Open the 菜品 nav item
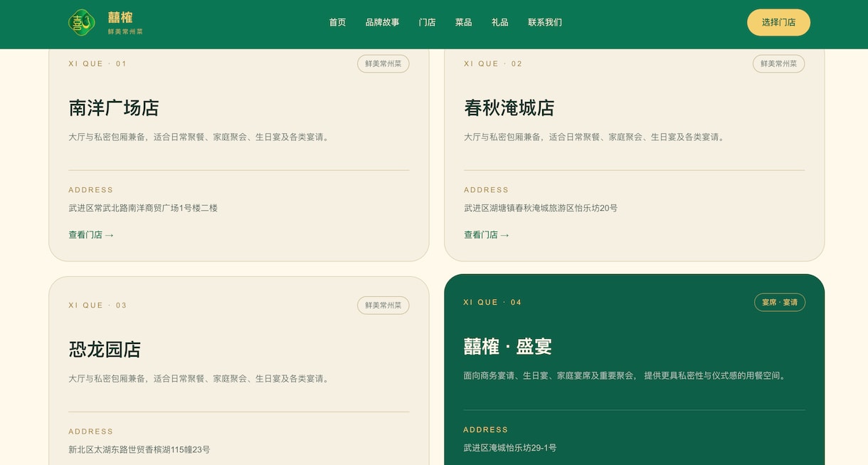Viewport: 868px width, 465px height. coord(463,22)
